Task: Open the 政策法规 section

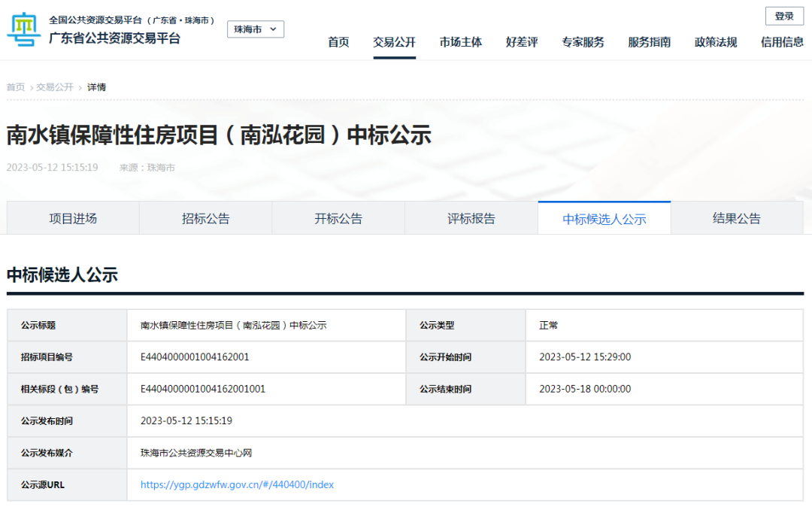Action: pyautogui.click(x=715, y=43)
